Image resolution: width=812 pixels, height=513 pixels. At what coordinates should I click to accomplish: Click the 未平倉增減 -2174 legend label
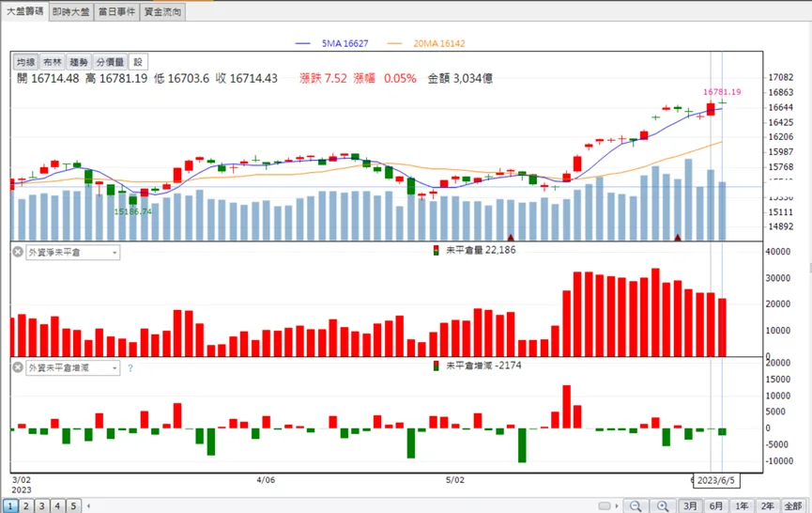coord(483,365)
